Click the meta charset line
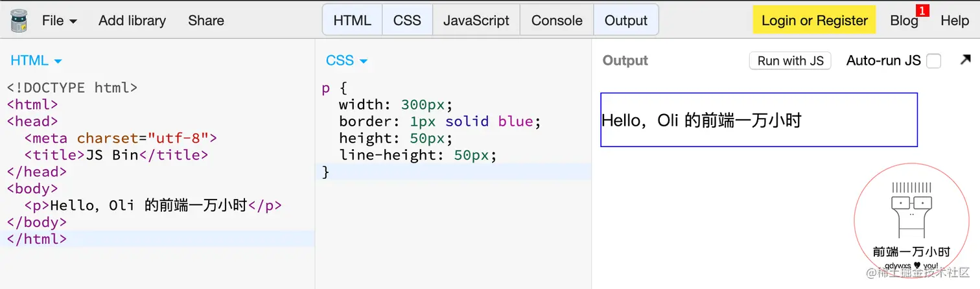The image size is (980, 289). coord(121,138)
